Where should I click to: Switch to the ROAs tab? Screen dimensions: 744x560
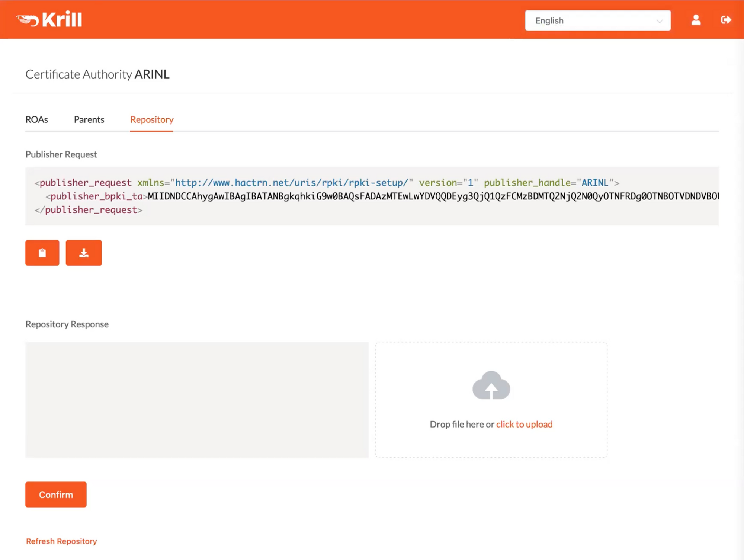point(36,119)
